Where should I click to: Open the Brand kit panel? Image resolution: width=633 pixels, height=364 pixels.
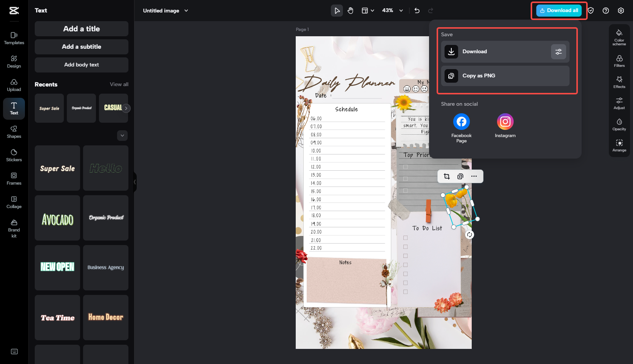click(14, 228)
